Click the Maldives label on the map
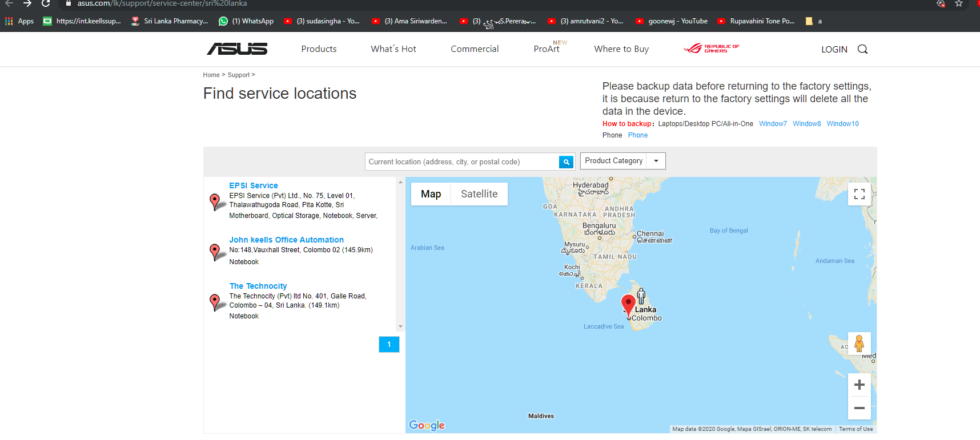 (x=541, y=416)
